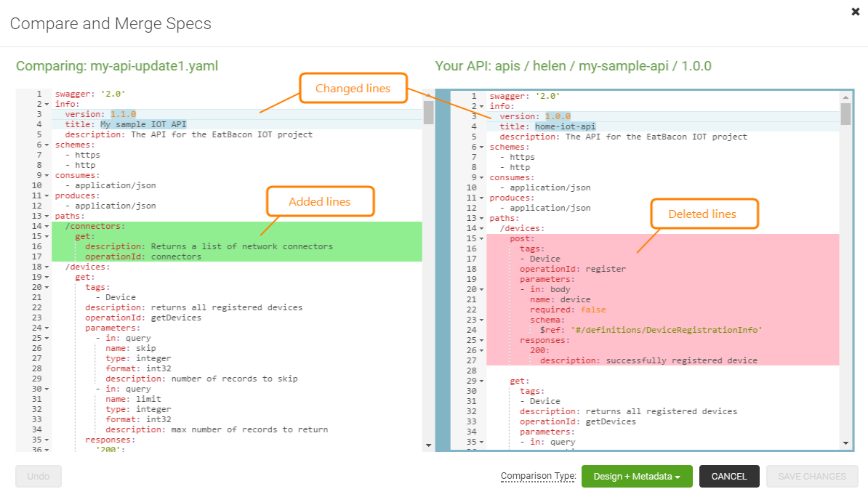Open the Design + Metadata comparison dropdown

[637, 477]
